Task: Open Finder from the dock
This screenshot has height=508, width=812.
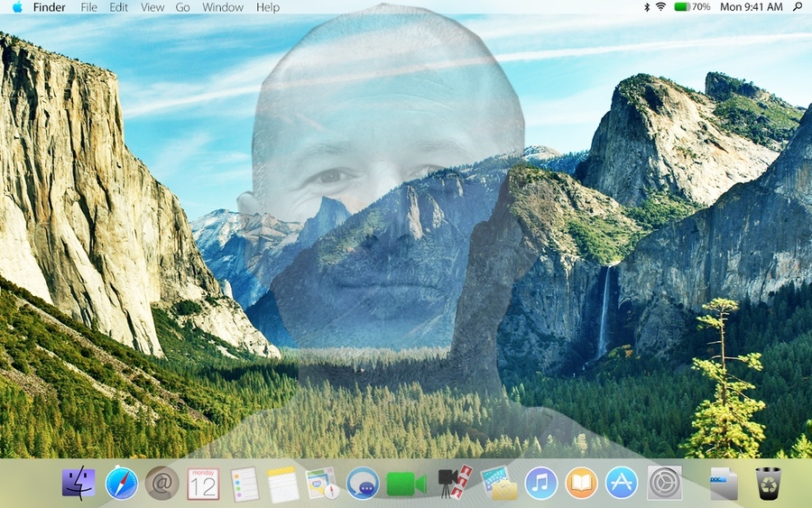Action: tap(78, 483)
